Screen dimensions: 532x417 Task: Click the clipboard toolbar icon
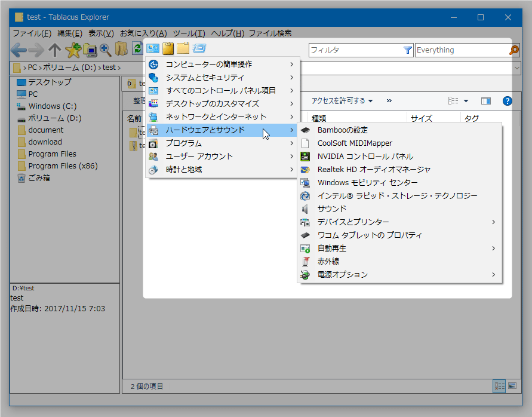coord(168,48)
